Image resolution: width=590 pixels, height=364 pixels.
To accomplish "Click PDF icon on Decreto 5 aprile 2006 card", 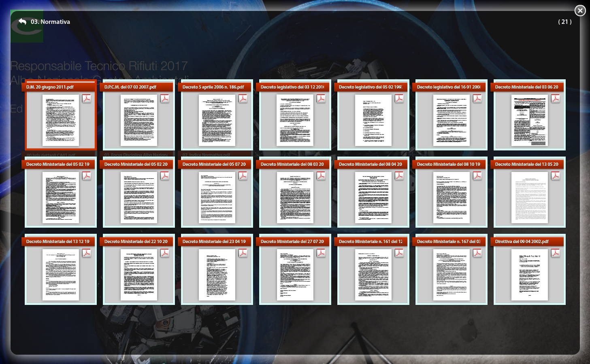I will coord(243,99).
